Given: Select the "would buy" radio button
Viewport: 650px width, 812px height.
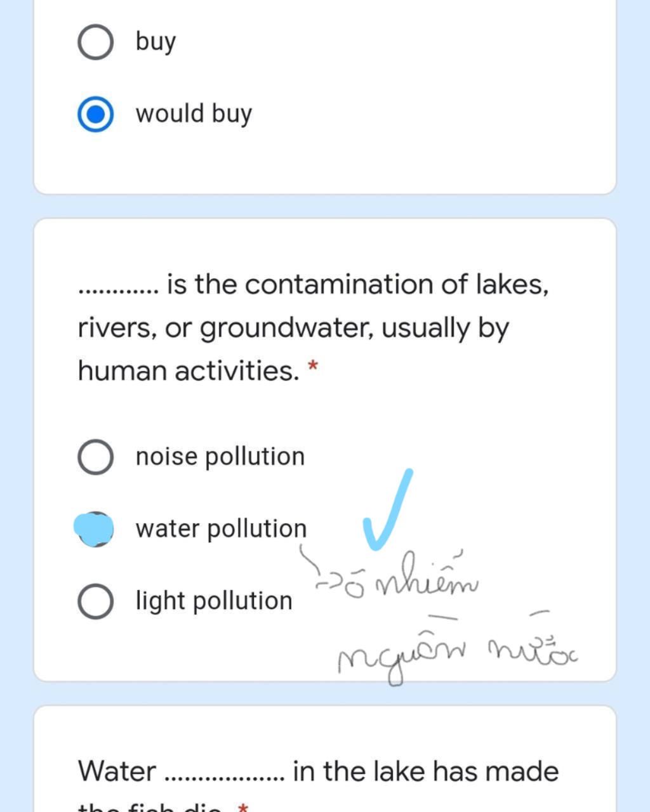Looking at the screenshot, I should [95, 114].
